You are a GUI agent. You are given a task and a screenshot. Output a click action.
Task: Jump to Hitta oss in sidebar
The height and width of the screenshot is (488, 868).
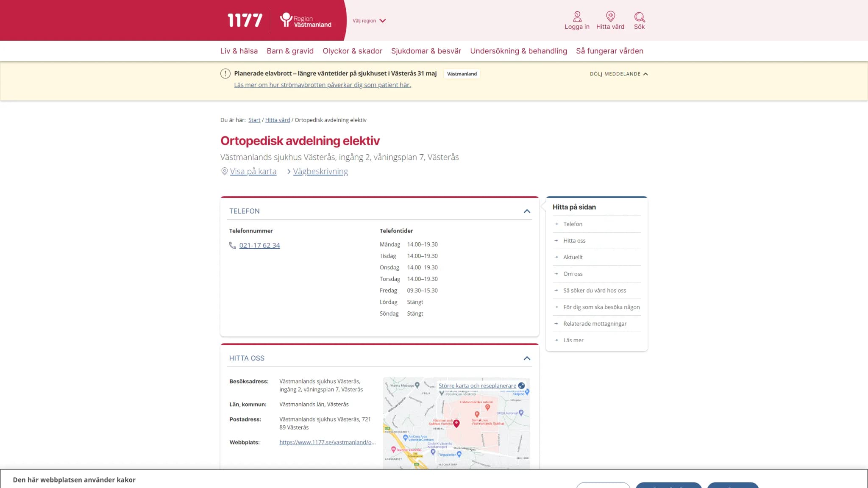[x=574, y=241]
